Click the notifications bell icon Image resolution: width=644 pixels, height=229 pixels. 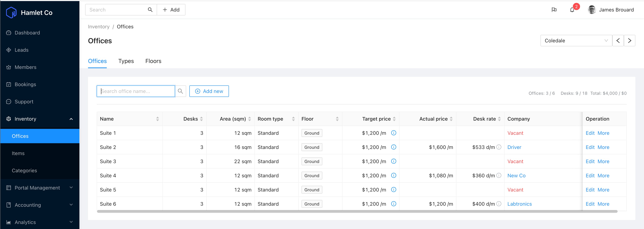point(572,10)
